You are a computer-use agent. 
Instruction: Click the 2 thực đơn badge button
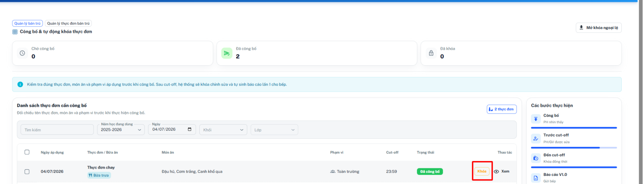tap(501, 109)
